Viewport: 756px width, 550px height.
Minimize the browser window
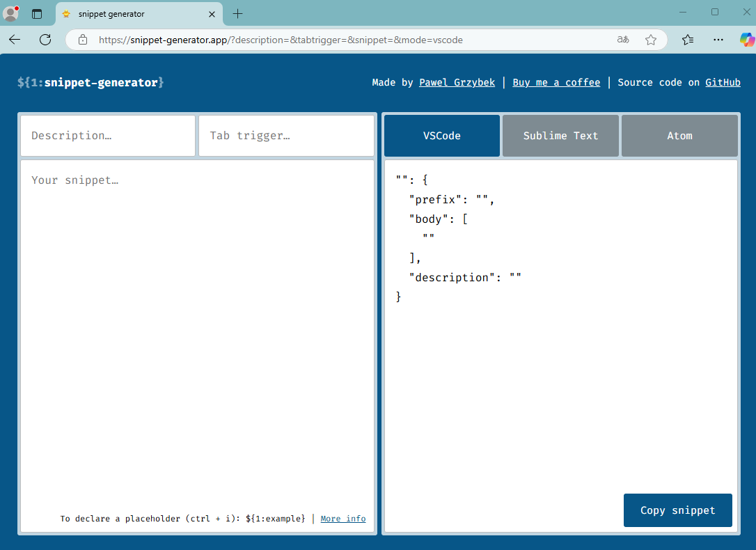point(683,12)
